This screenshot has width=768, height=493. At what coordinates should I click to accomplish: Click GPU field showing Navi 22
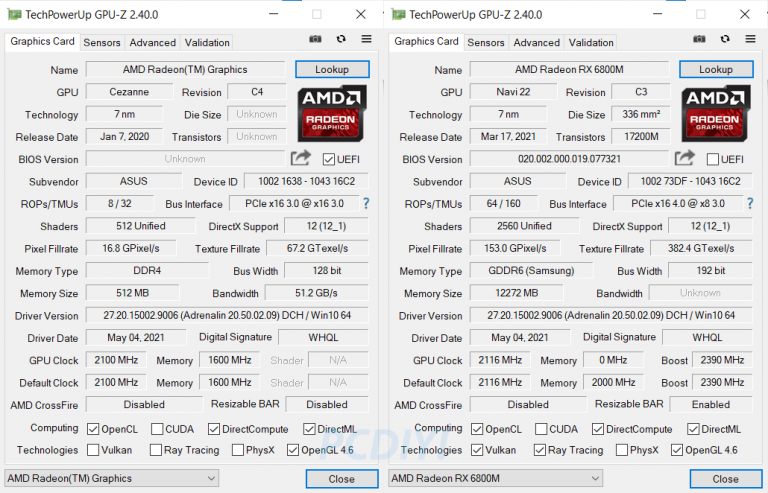click(x=513, y=92)
